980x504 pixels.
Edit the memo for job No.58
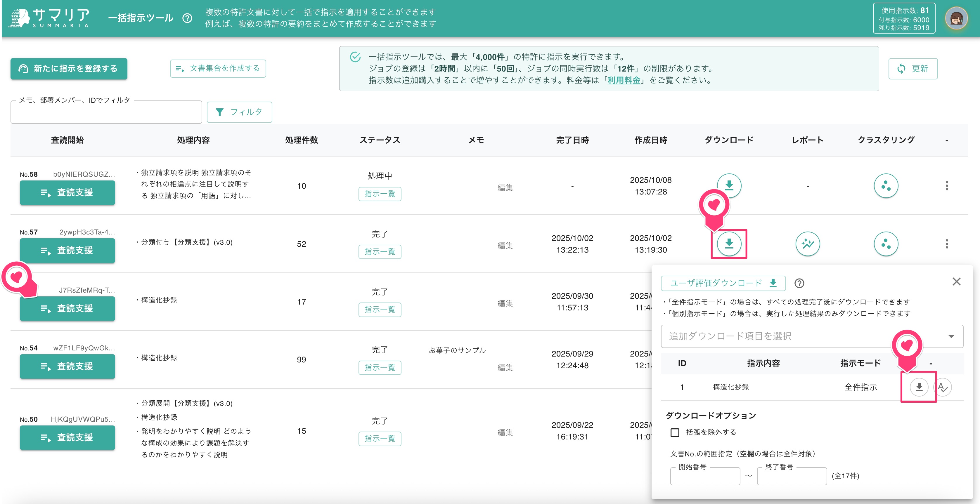point(505,188)
